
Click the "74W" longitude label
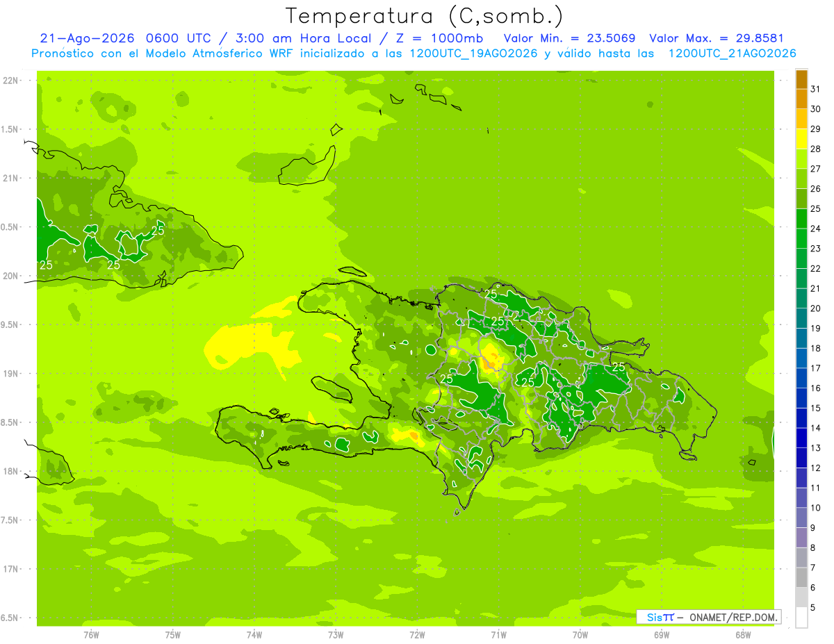[x=254, y=635]
